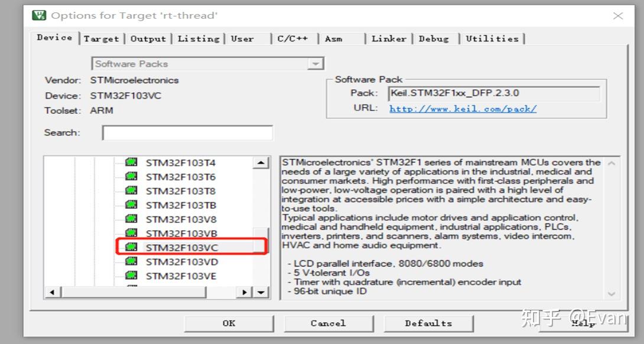Open the Debug tab

point(435,38)
